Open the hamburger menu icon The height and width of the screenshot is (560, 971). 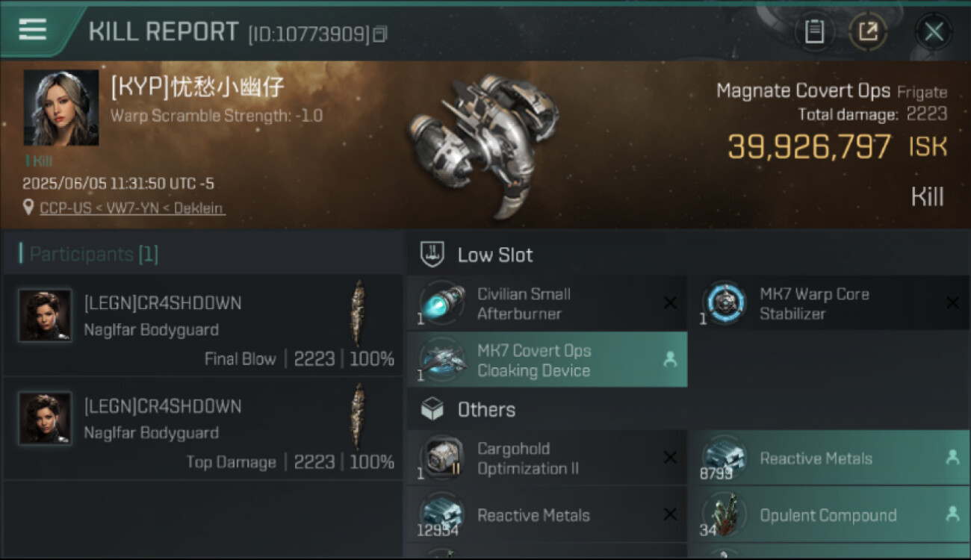coord(33,31)
